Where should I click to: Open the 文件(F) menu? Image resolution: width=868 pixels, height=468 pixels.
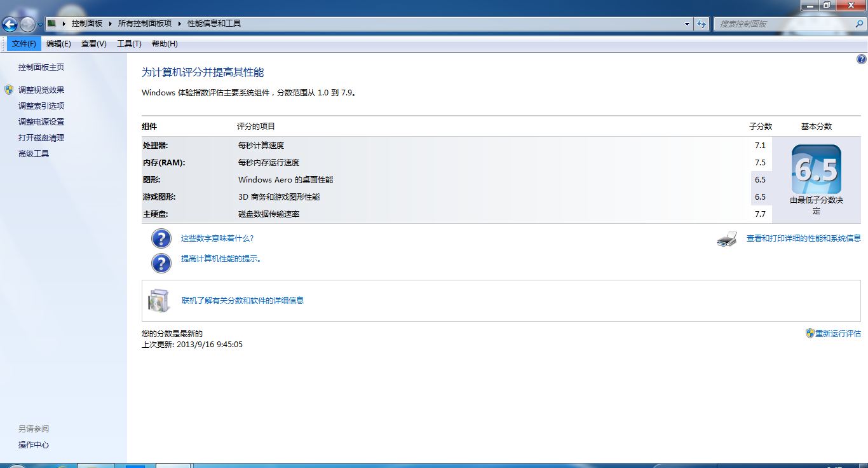click(24, 44)
